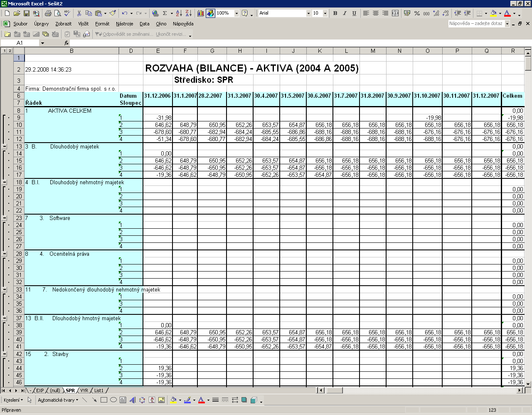
Task: Toggle the Drawing toolbar button
Action: (211, 13)
